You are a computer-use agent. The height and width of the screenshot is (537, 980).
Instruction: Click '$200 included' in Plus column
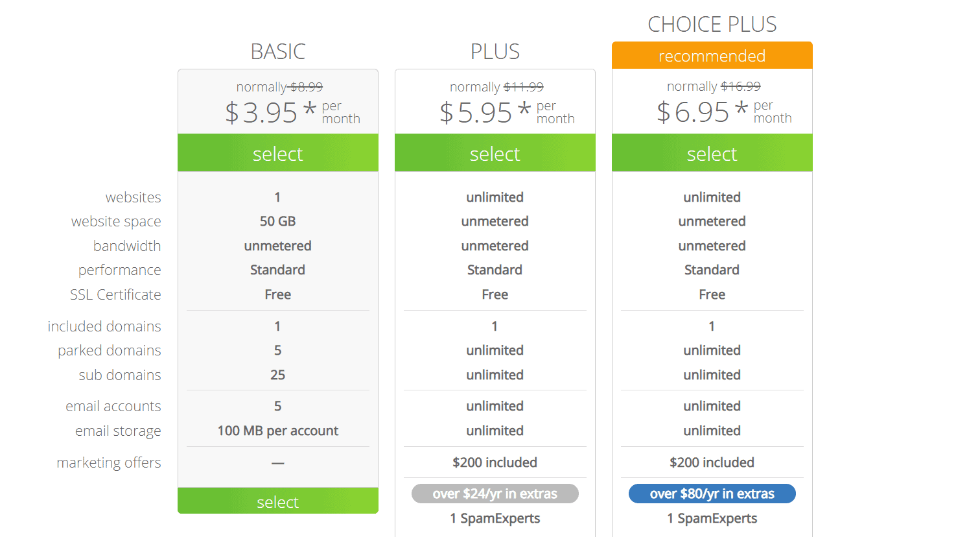(x=495, y=462)
